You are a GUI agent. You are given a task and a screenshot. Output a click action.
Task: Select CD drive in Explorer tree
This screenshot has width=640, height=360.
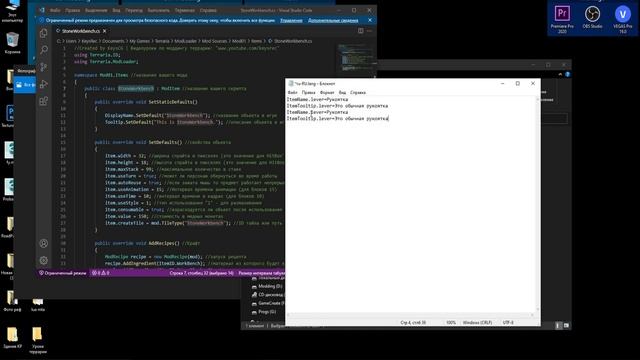click(268, 295)
